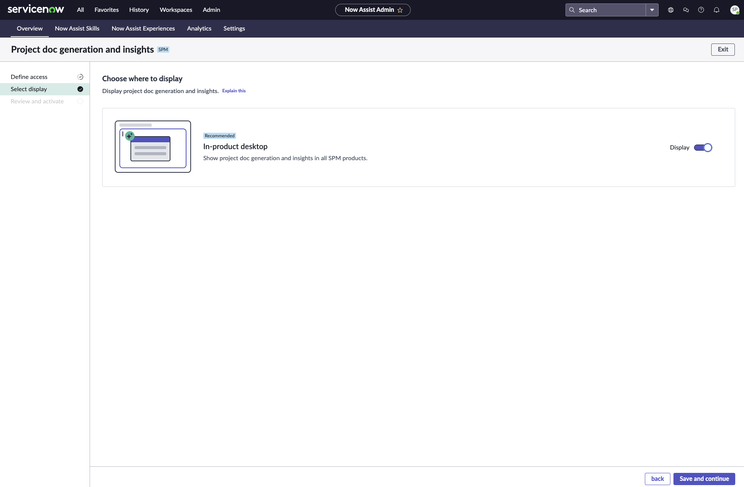Toggle the Display switch off
The width and height of the screenshot is (744, 487).
click(x=703, y=148)
